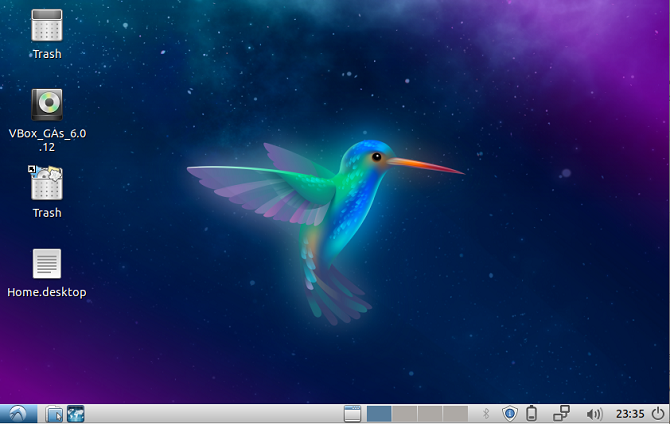
Task: Select the Home.desktop file icon
Action: pyautogui.click(x=47, y=264)
